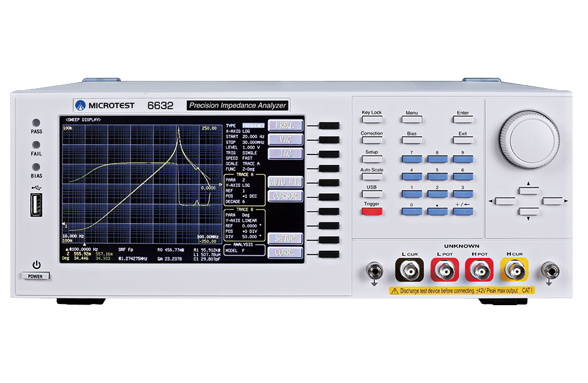Screen dimensions: 588x383
Task: Click the highlighted TYPE FREQUENCY field
Action: pos(254,126)
